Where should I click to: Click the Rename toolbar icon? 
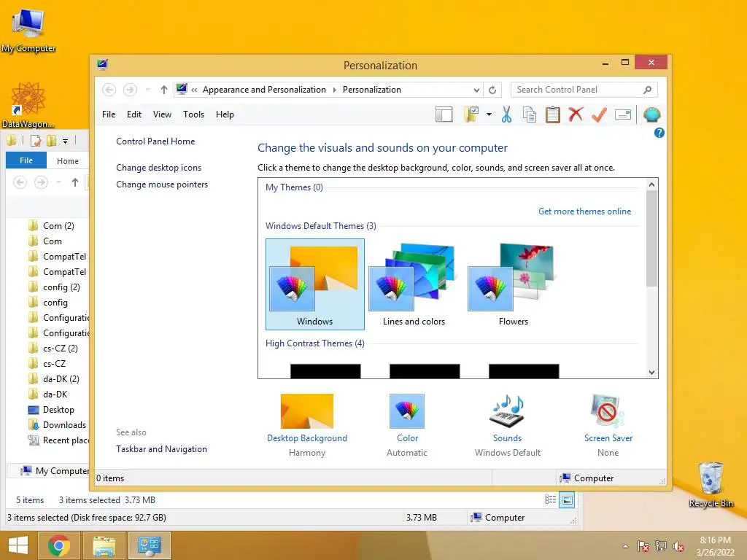pyautogui.click(x=623, y=114)
